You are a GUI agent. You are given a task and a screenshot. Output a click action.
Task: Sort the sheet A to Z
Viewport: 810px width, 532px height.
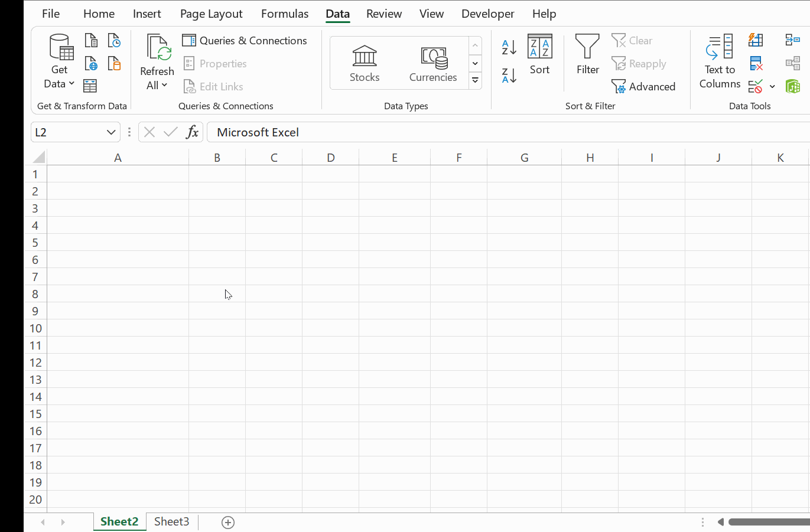(508, 47)
